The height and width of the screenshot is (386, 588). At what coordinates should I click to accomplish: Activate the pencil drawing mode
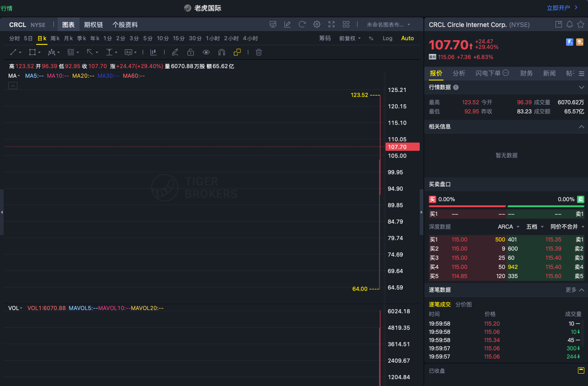point(175,52)
